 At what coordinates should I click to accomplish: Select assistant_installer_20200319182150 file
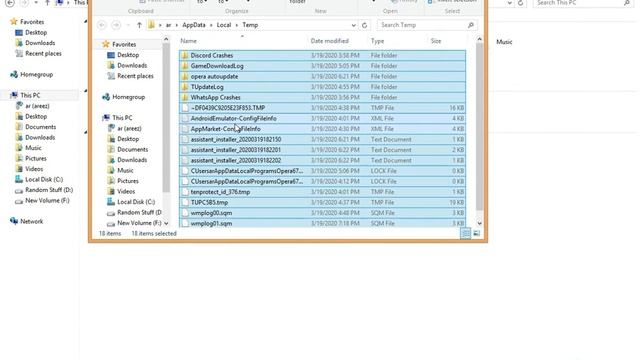pyautogui.click(x=322, y=140)
